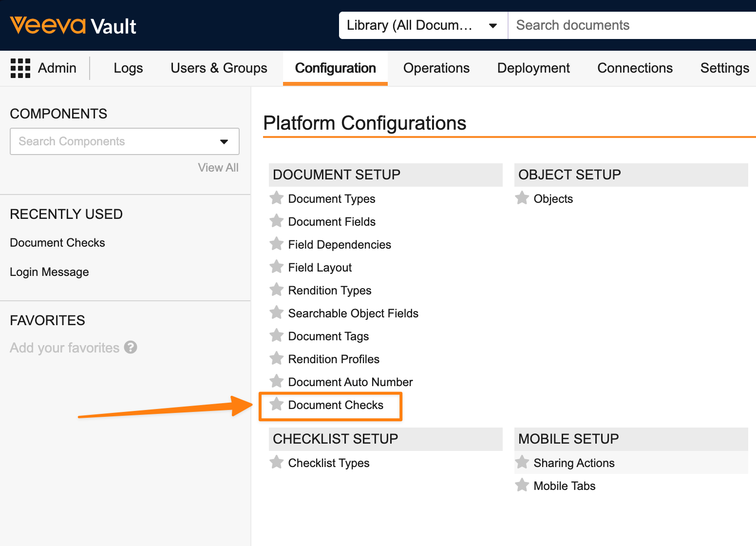
Task: Open the Objects configuration link
Action: tap(553, 199)
